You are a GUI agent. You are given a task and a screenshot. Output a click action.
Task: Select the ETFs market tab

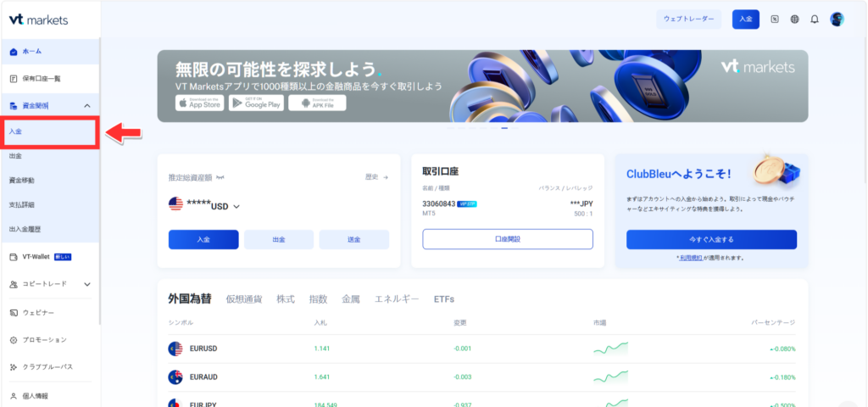click(x=444, y=299)
